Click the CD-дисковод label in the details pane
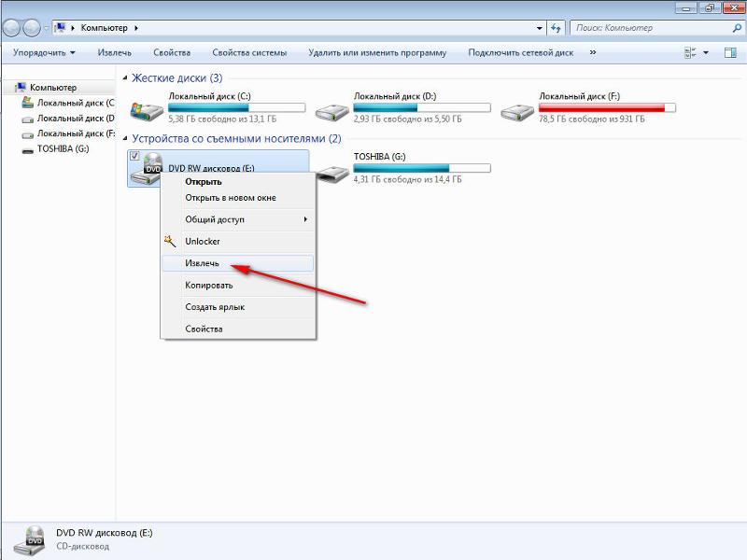 [x=82, y=547]
